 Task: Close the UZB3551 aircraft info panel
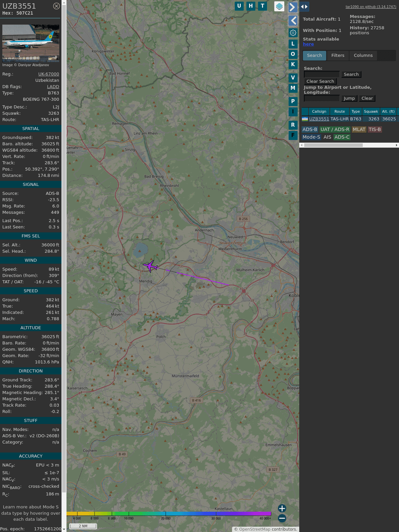[57, 6]
